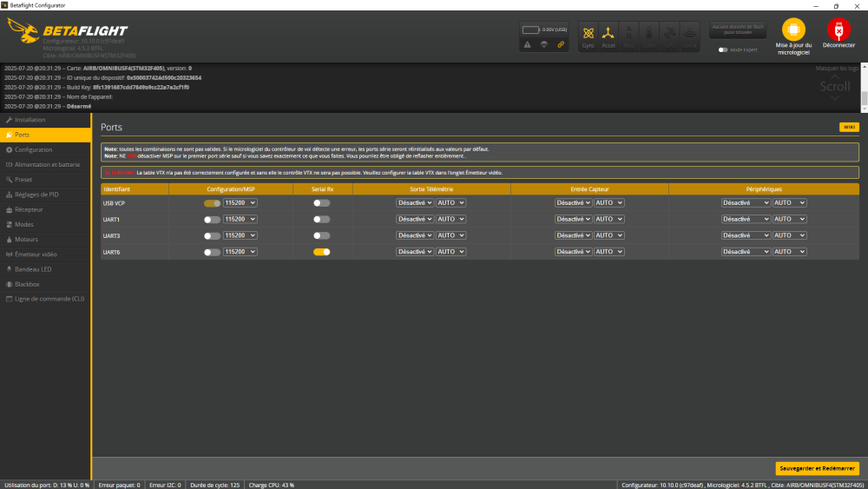The width and height of the screenshot is (868, 489).
Task: Open UART6 Sortie Télémétrie Désactivé dropdown
Action: click(415, 252)
